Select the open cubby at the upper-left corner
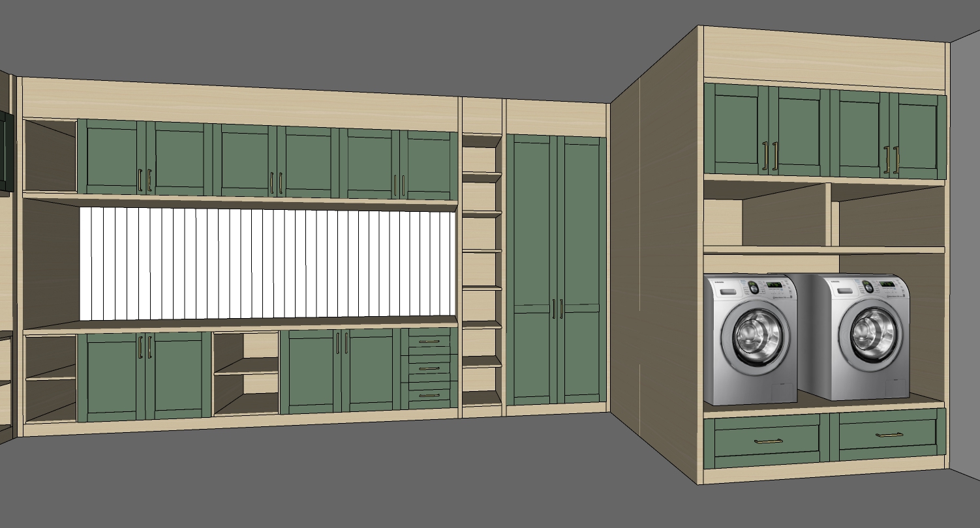Screen dimensions: 980x528 [50, 155]
